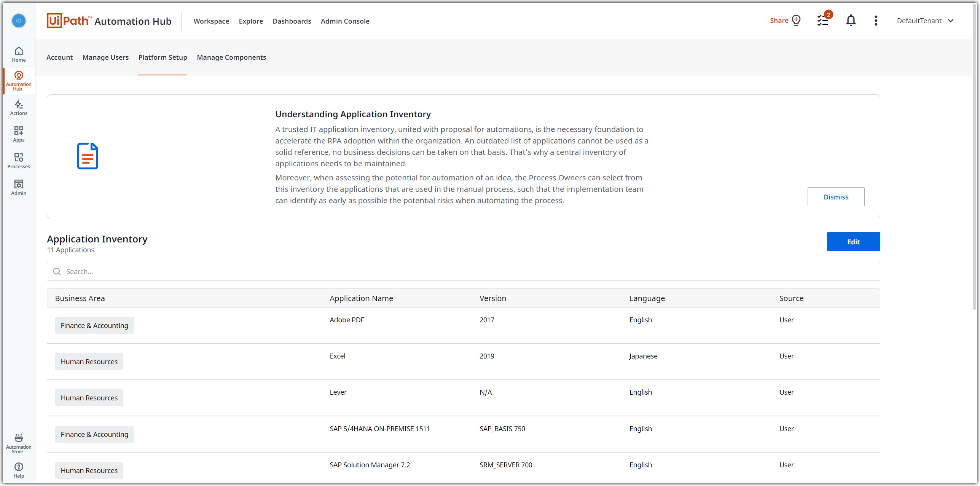Open the notifications bell

click(851, 21)
